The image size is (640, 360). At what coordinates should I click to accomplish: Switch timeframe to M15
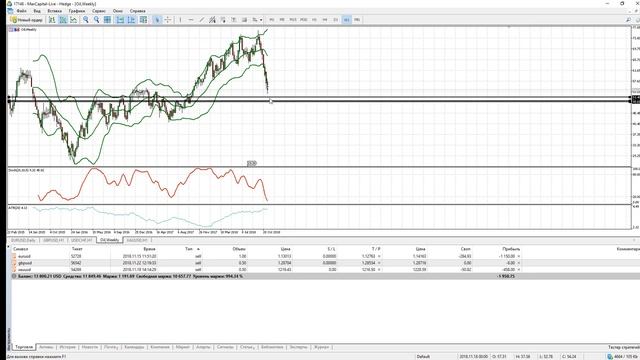click(293, 20)
